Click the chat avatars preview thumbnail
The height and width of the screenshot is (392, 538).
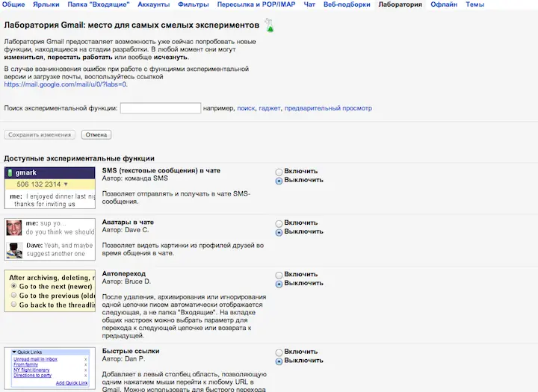[50, 239]
